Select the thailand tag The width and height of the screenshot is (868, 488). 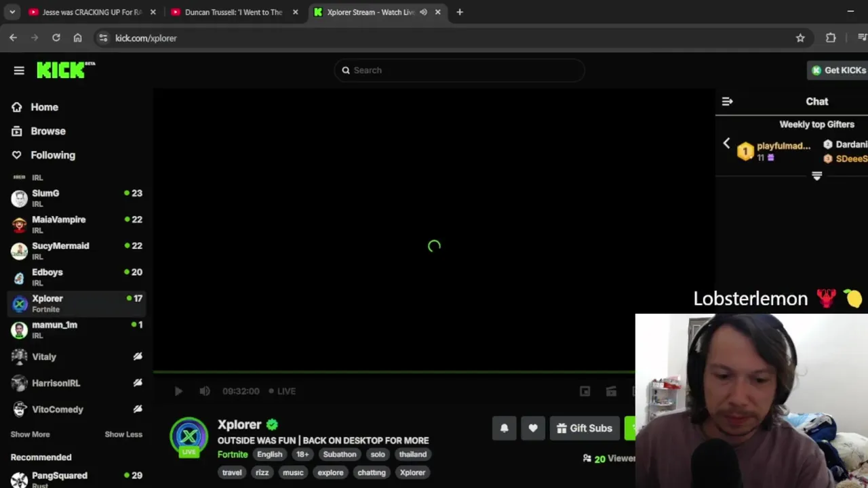(x=413, y=454)
